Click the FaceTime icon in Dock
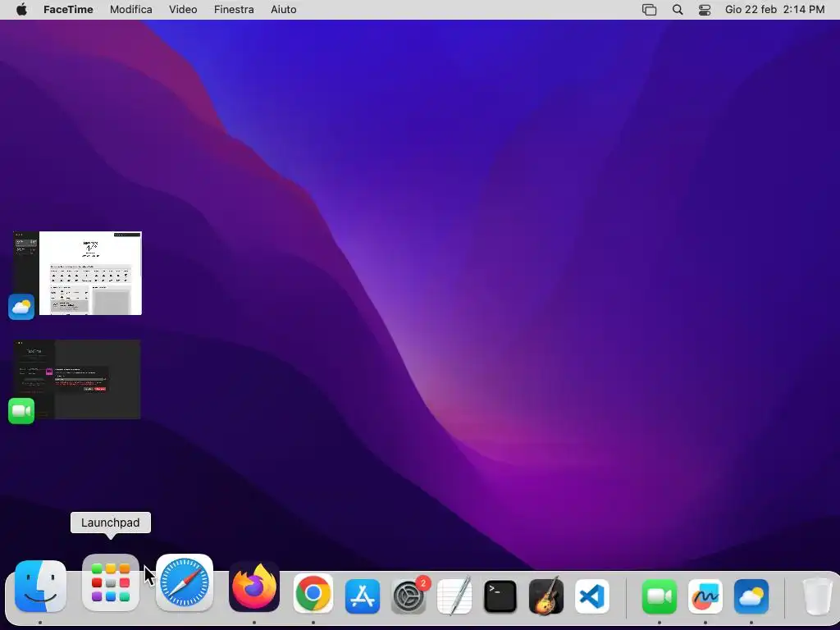Image resolution: width=840 pixels, height=630 pixels. (x=659, y=596)
